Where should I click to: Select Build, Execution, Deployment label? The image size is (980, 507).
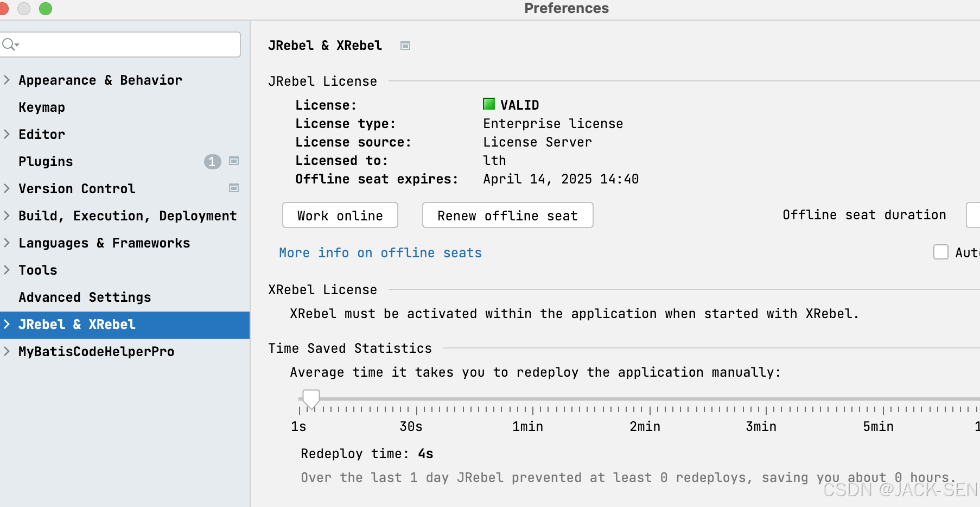[128, 216]
